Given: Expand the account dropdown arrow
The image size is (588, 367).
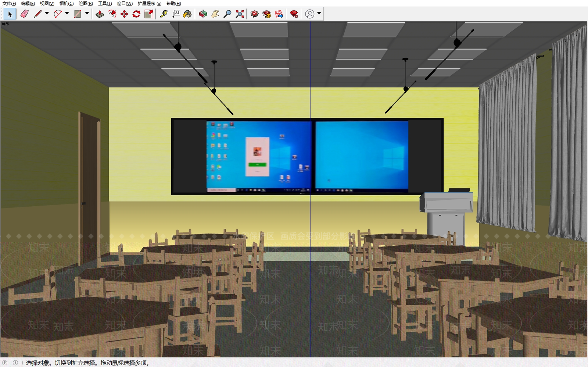Looking at the screenshot, I should pyautogui.click(x=319, y=13).
